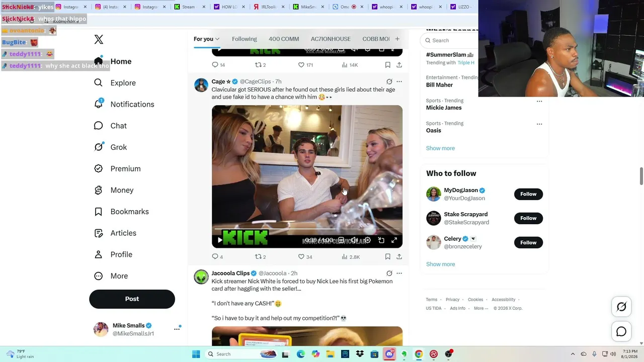Open the taskbar volume control

coord(614,354)
